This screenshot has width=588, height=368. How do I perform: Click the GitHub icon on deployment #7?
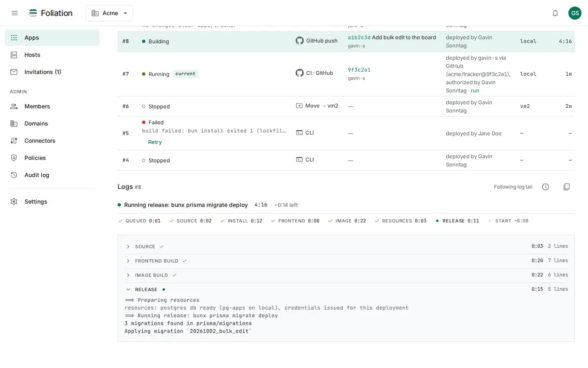click(300, 73)
